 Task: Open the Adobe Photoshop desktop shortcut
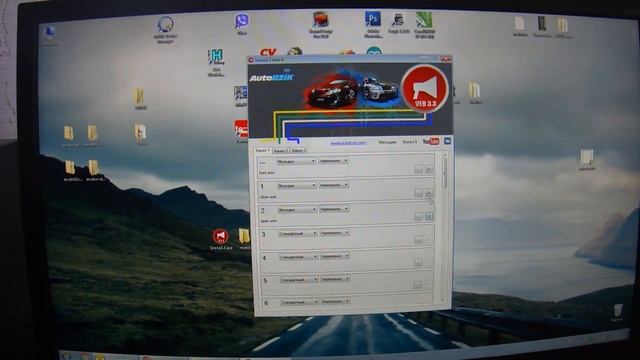pyautogui.click(x=373, y=24)
